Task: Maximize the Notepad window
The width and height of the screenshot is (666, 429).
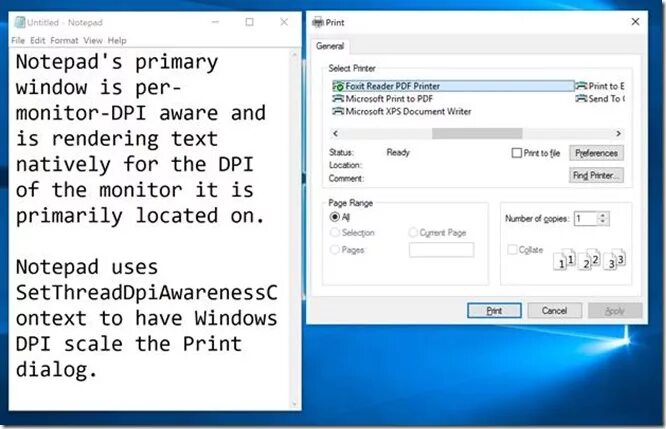Action: pos(249,22)
